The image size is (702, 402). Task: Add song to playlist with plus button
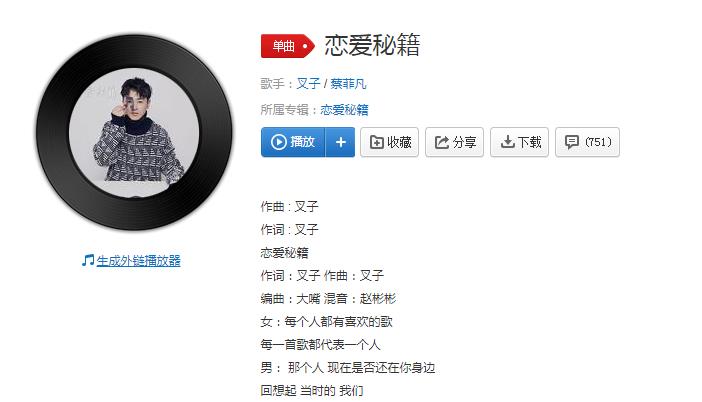341,142
